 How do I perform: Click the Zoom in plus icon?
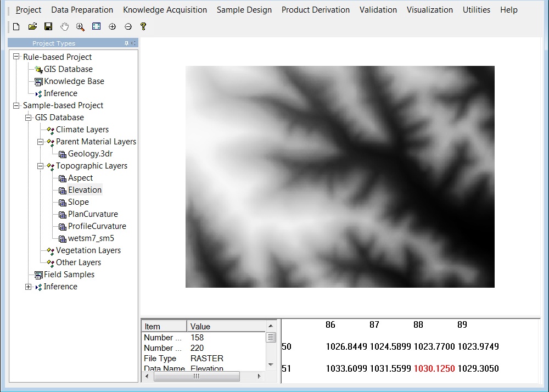tap(112, 26)
